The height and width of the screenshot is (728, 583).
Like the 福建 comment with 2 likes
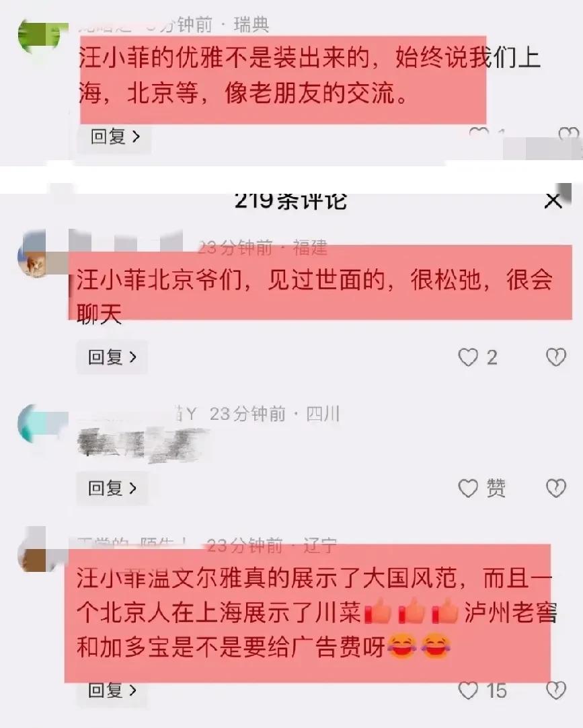[x=468, y=357]
